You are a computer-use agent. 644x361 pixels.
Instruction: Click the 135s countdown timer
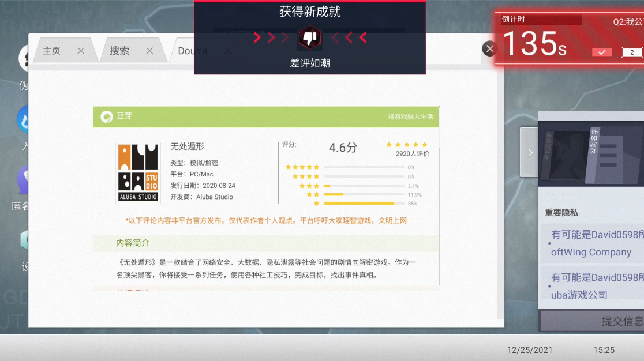(x=534, y=44)
